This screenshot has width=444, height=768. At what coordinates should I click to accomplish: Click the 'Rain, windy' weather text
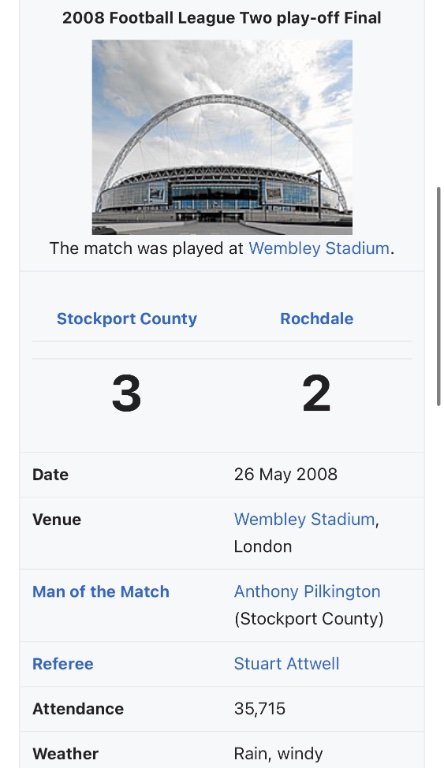click(x=278, y=753)
